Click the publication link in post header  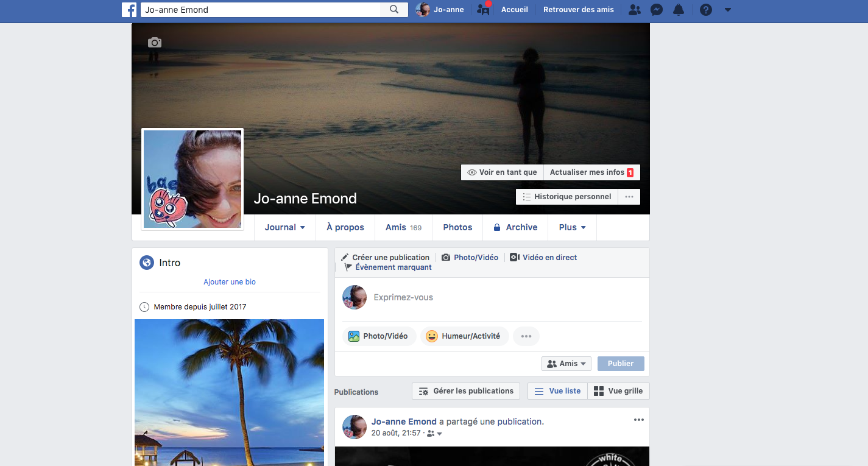point(519,422)
